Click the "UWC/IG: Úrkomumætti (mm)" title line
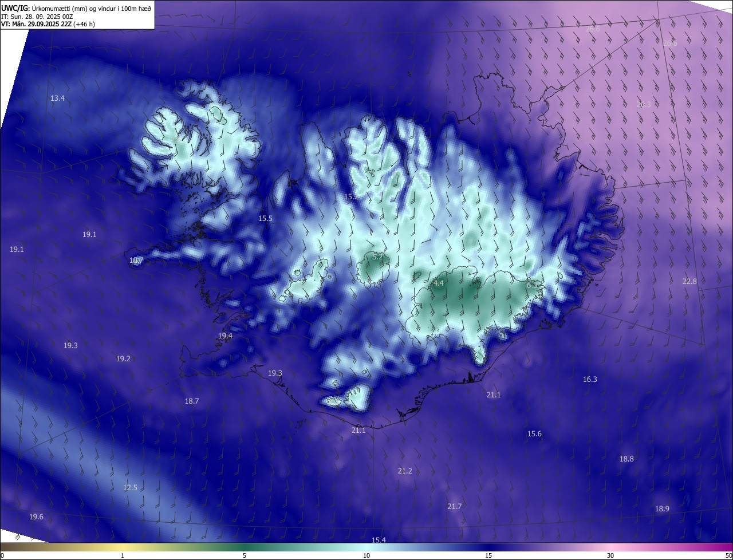The image size is (733, 560). (x=76, y=7)
